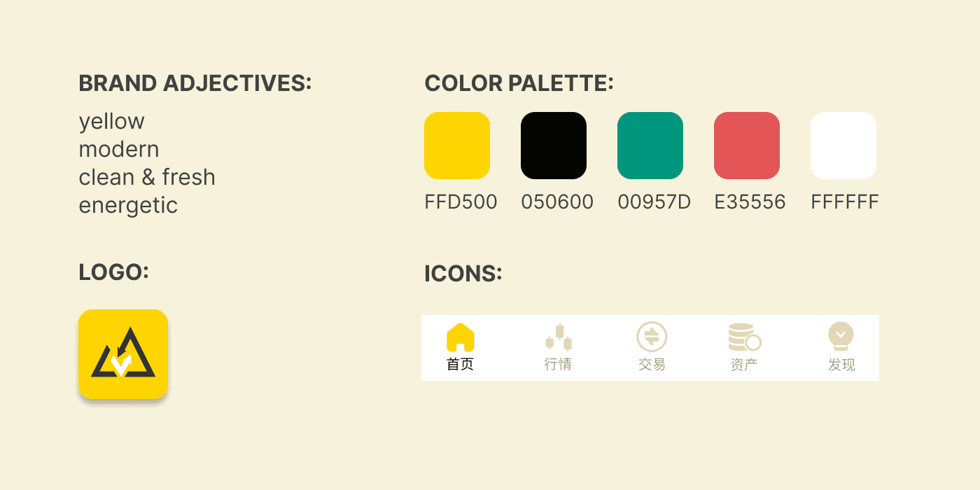Click the coin stack assets icon

point(745,337)
